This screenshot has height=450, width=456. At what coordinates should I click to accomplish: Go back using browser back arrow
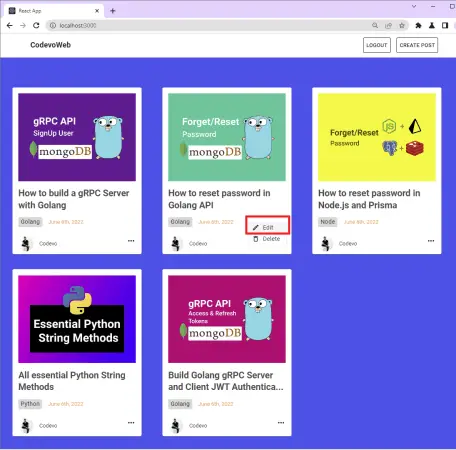10,25
